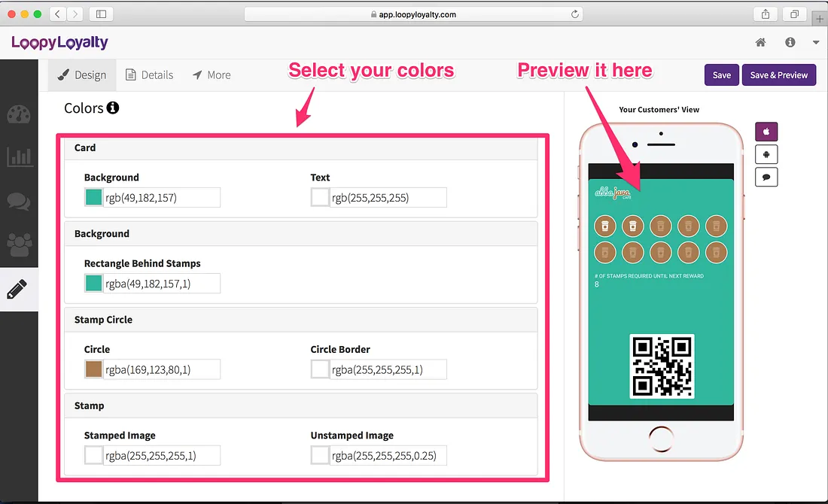Click the 'Unstamped Image' label
Image resolution: width=828 pixels, height=504 pixels.
tap(352, 436)
